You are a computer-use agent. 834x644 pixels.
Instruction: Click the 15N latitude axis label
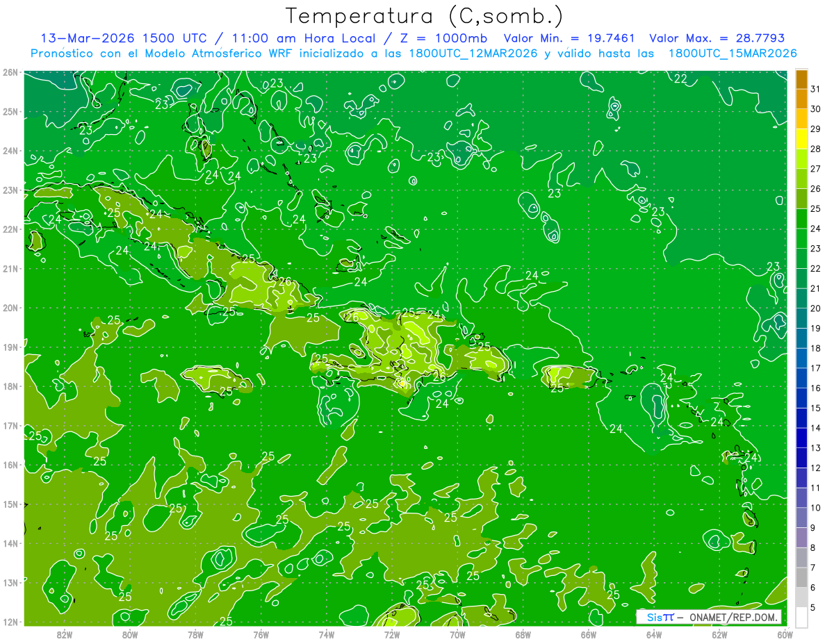click(10, 504)
